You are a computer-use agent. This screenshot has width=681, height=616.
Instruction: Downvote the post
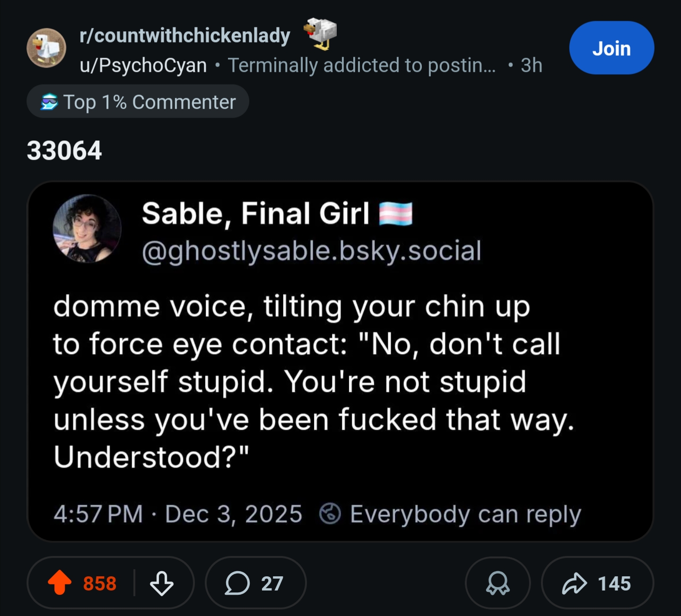pos(162,583)
